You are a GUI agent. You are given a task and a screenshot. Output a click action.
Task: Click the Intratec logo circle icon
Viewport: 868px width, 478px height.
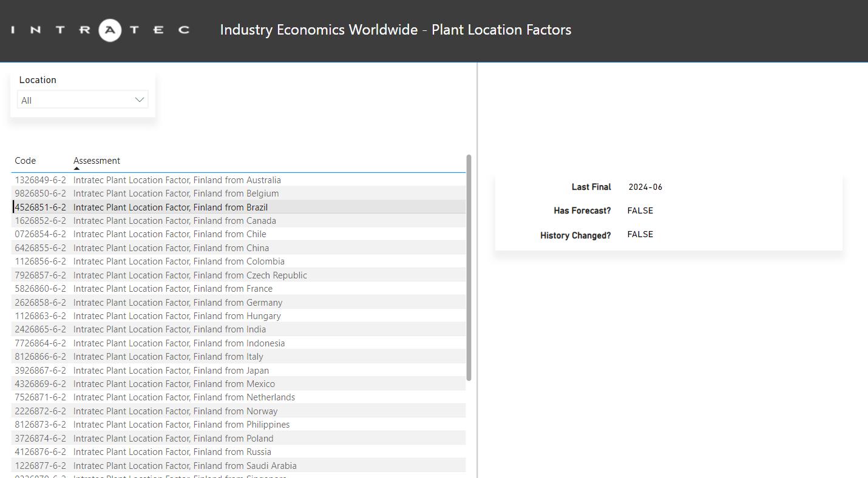(x=110, y=30)
